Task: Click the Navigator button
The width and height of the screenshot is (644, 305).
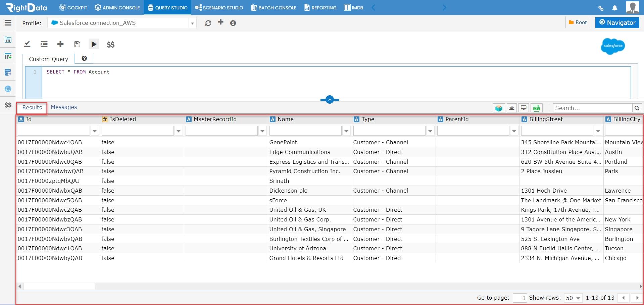Action: coord(617,22)
